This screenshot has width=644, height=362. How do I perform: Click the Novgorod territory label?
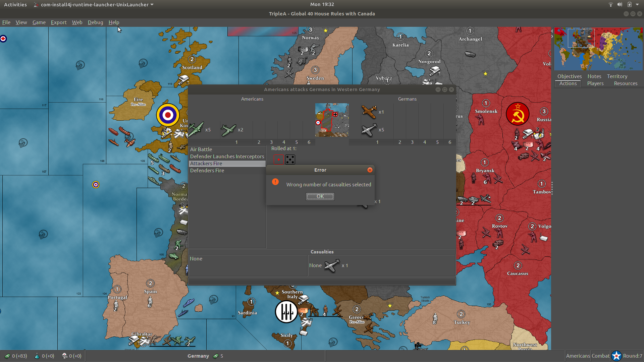point(429,62)
